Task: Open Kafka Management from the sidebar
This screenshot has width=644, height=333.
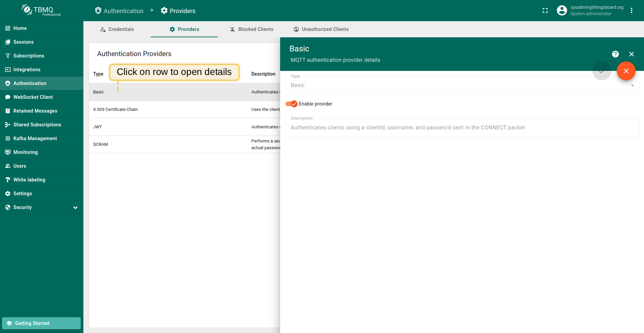Action: tap(35, 138)
